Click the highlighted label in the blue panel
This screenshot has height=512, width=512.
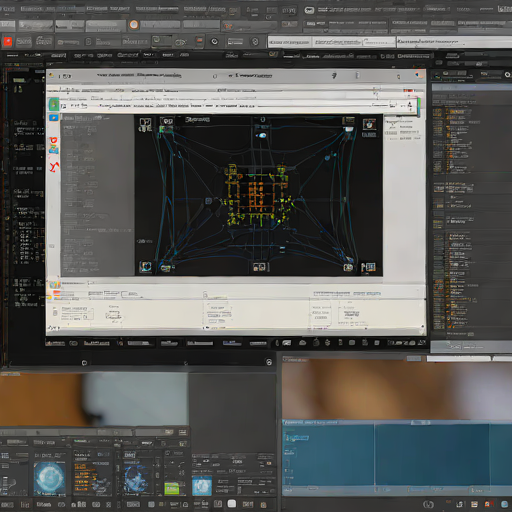296,437
